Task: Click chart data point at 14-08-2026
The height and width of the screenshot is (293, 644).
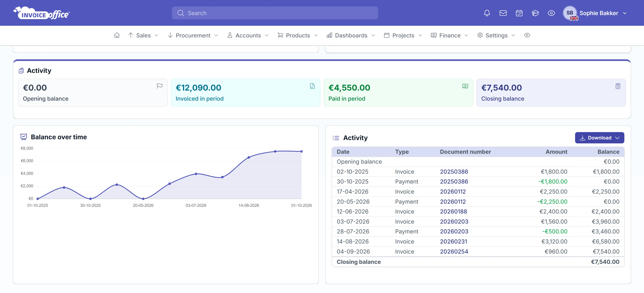Action: click(x=249, y=158)
